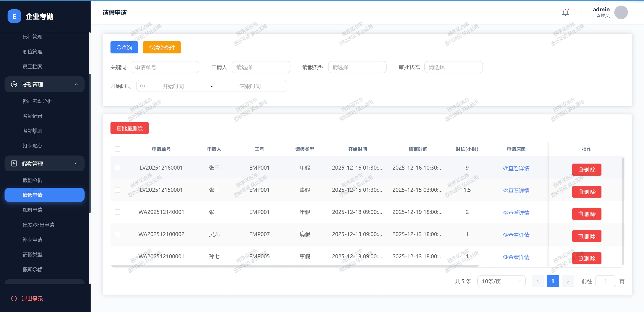Click the 申请单号 keyword input
The height and width of the screenshot is (312, 644).
point(165,67)
